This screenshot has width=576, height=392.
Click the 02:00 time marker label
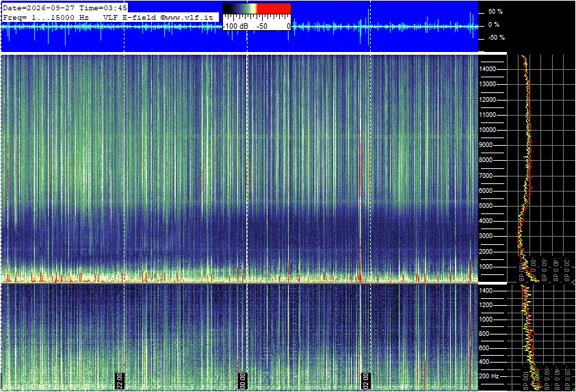pyautogui.click(x=365, y=380)
